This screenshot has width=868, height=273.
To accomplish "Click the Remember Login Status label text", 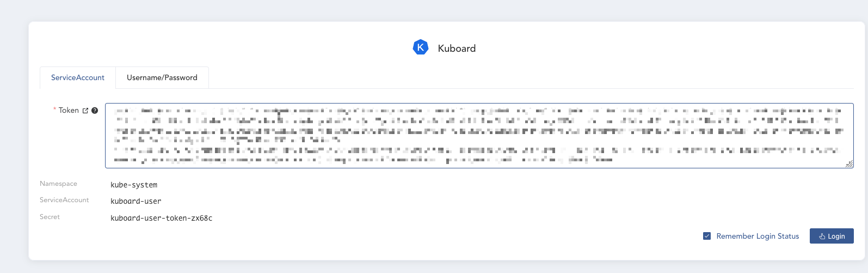I will click(x=758, y=236).
